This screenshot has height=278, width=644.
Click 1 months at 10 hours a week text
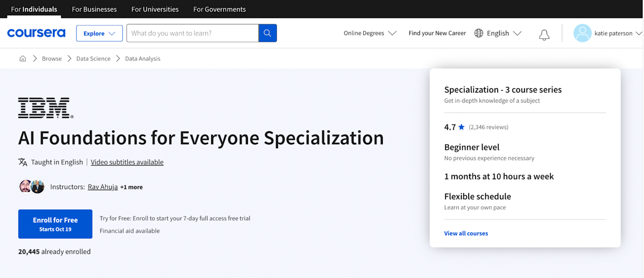(499, 176)
